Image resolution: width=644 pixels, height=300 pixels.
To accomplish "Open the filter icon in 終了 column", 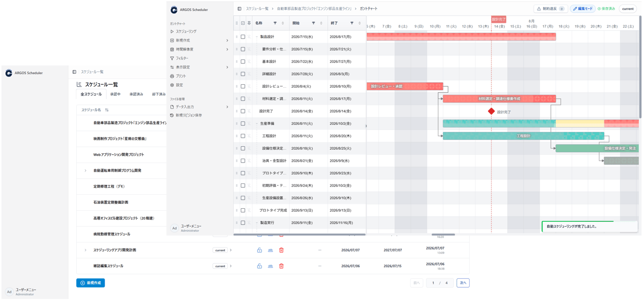I will coord(352,23).
